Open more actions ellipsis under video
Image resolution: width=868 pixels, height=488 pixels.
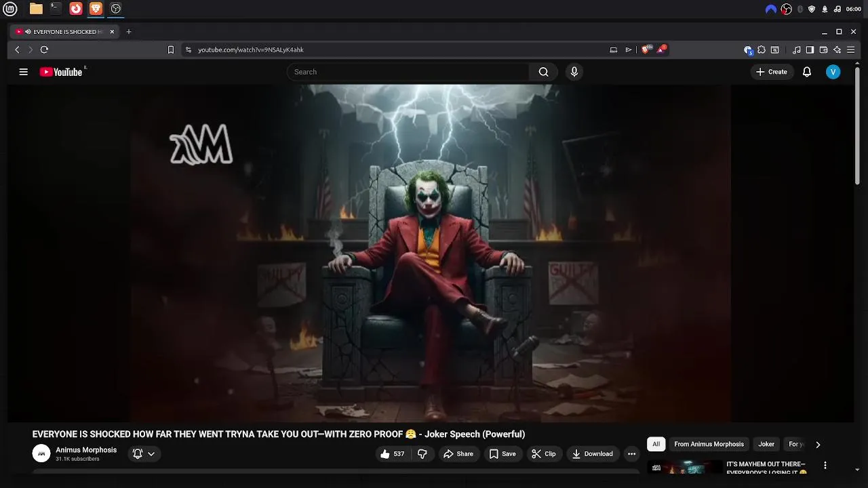(631, 454)
